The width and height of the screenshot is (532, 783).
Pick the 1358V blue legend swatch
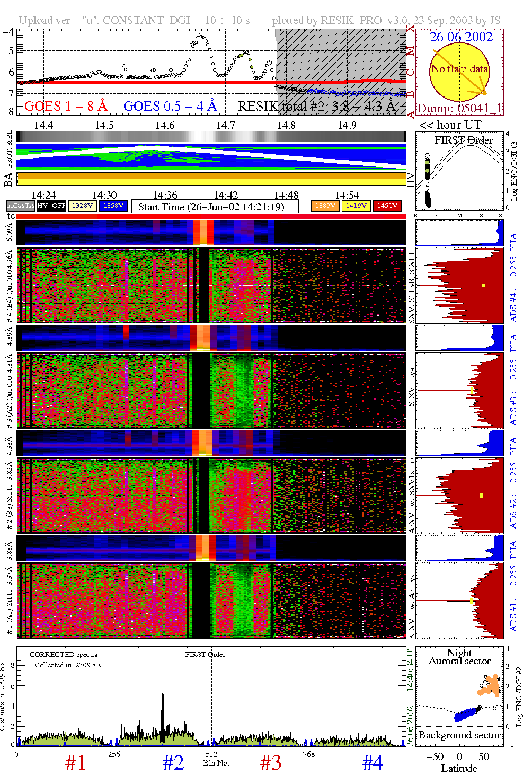tap(113, 206)
